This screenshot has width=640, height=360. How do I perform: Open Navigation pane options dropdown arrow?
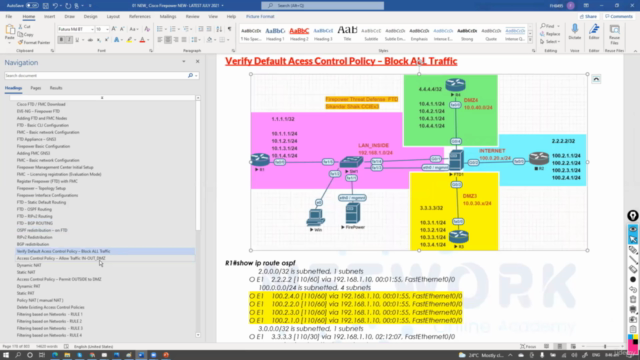tap(184, 62)
